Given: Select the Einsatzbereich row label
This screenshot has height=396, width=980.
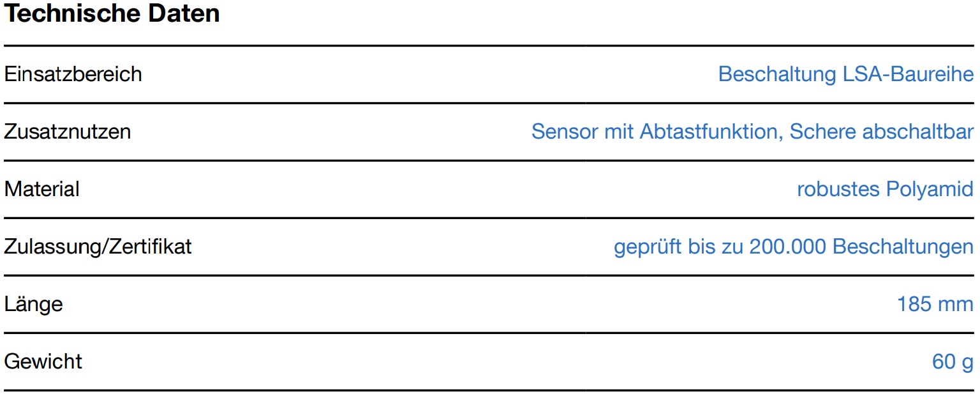Looking at the screenshot, I should [73, 74].
